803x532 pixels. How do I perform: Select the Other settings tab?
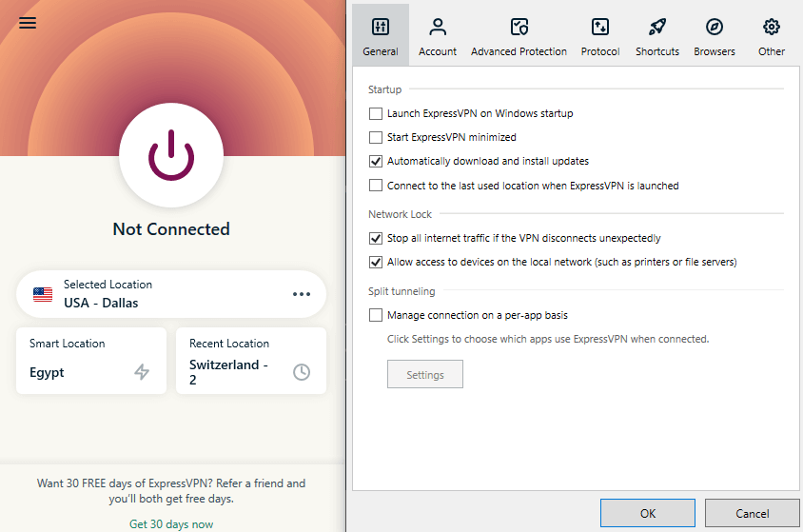click(772, 36)
